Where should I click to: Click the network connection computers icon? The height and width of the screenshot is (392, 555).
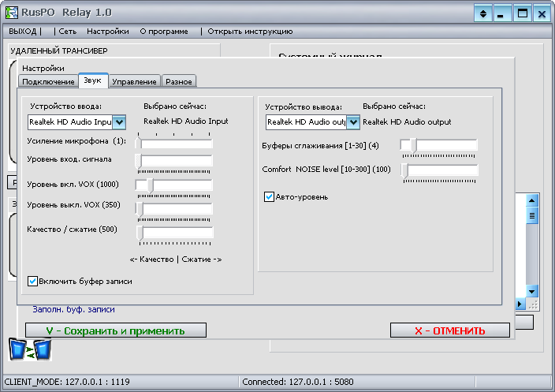[x=30, y=349]
